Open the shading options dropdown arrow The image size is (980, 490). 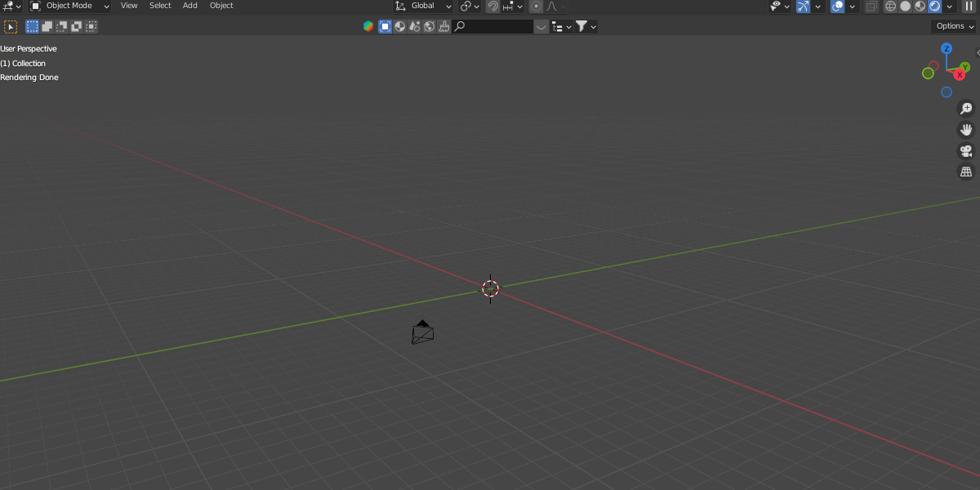click(950, 6)
